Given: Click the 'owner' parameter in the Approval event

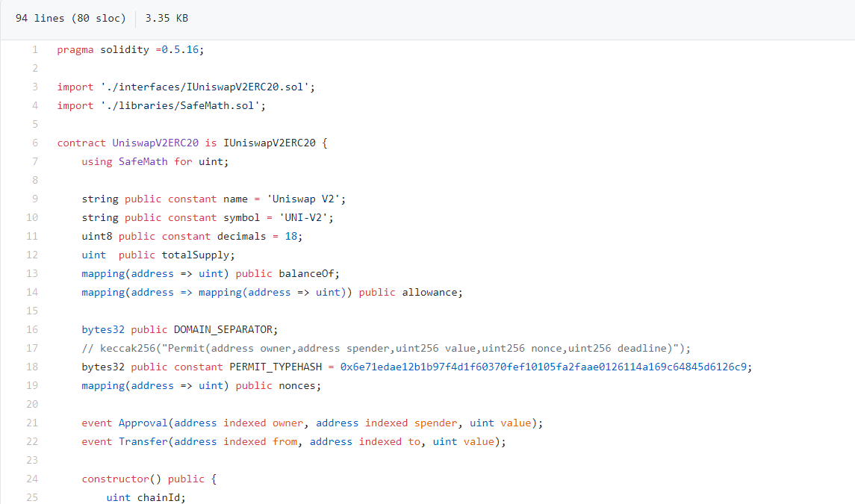Looking at the screenshot, I should click(x=288, y=423).
